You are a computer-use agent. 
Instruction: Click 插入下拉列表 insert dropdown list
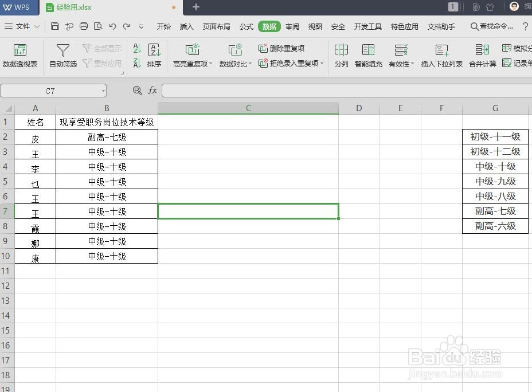[442, 56]
